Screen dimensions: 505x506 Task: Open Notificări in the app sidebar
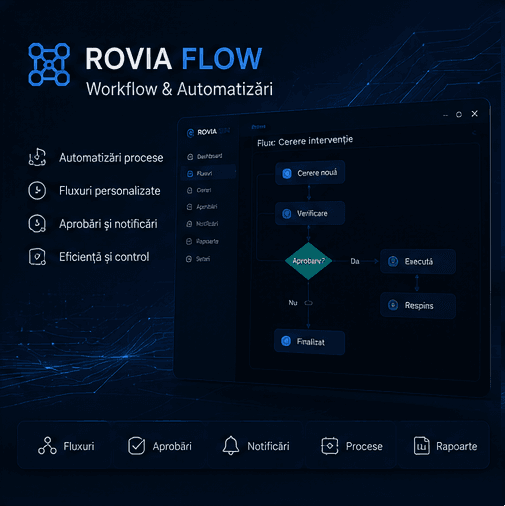[x=202, y=224]
